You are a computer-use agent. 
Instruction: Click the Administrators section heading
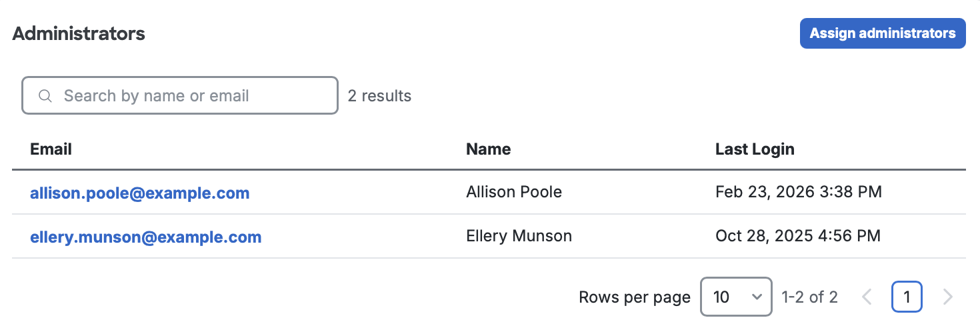(79, 33)
